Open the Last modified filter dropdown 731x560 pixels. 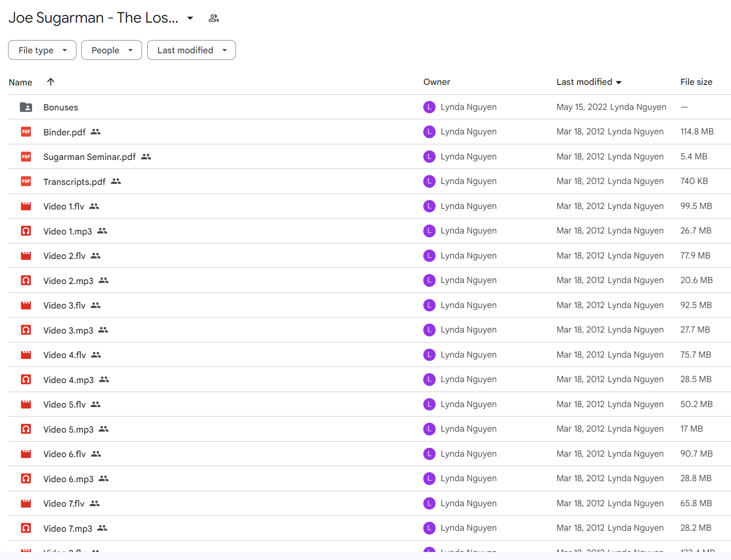(191, 50)
